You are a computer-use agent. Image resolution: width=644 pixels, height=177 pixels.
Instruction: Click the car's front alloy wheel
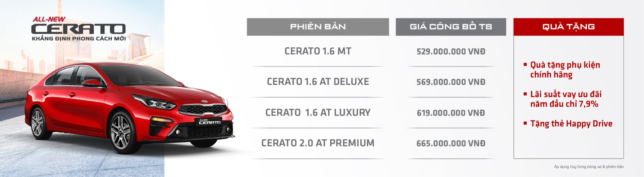tap(121, 132)
